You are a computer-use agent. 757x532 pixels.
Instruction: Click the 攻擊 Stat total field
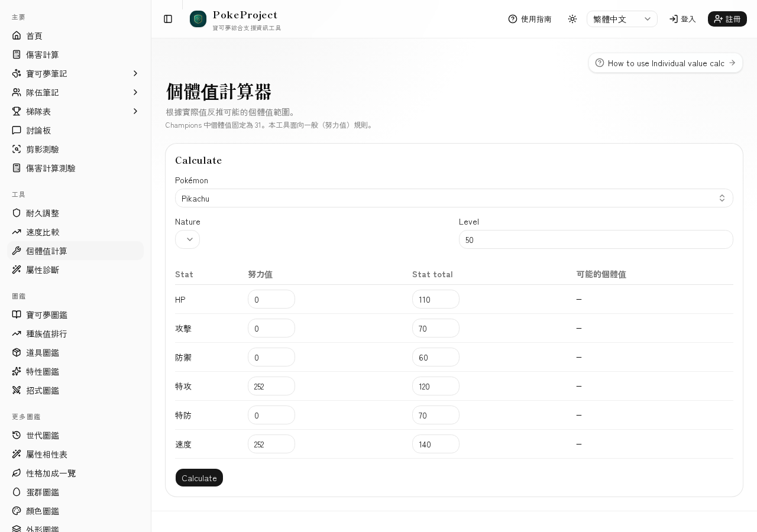pyautogui.click(x=436, y=328)
